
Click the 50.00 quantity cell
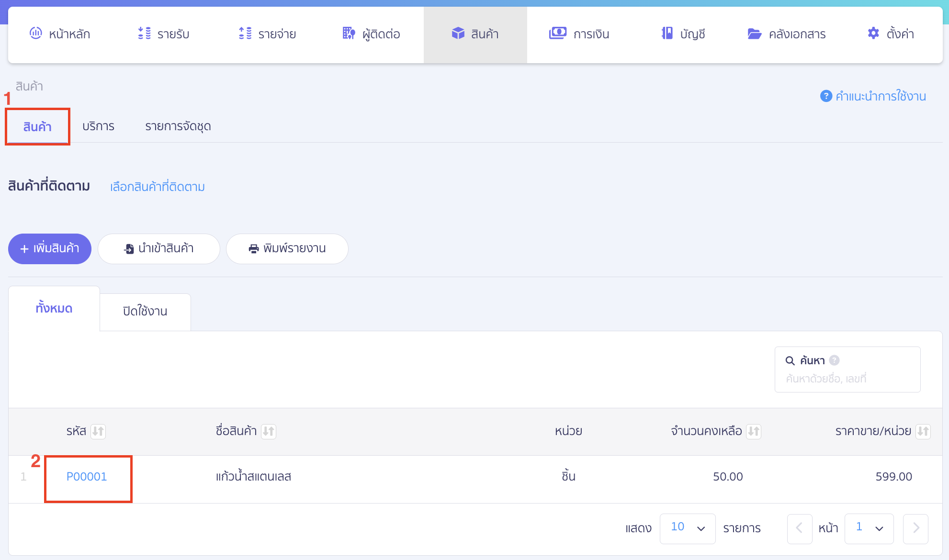pyautogui.click(x=728, y=477)
